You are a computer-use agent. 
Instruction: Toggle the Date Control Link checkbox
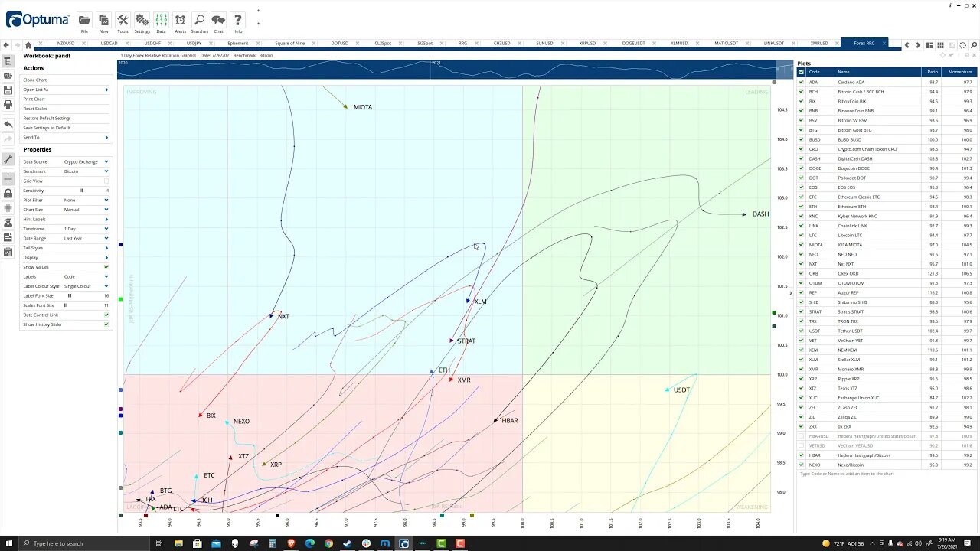(106, 315)
